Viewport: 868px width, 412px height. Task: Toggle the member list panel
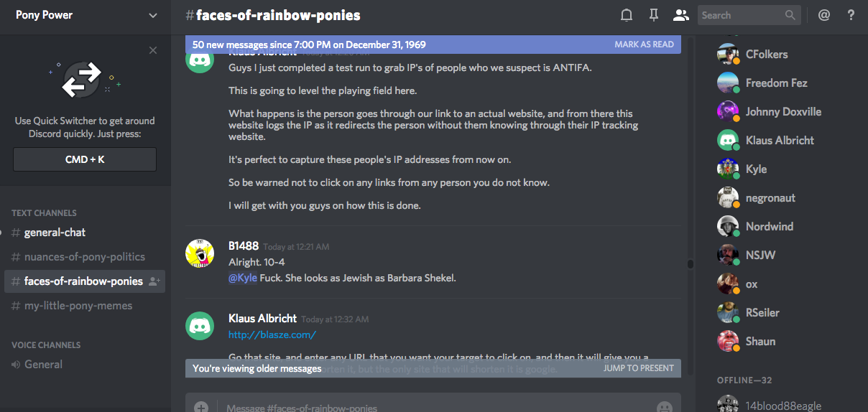coord(680,15)
